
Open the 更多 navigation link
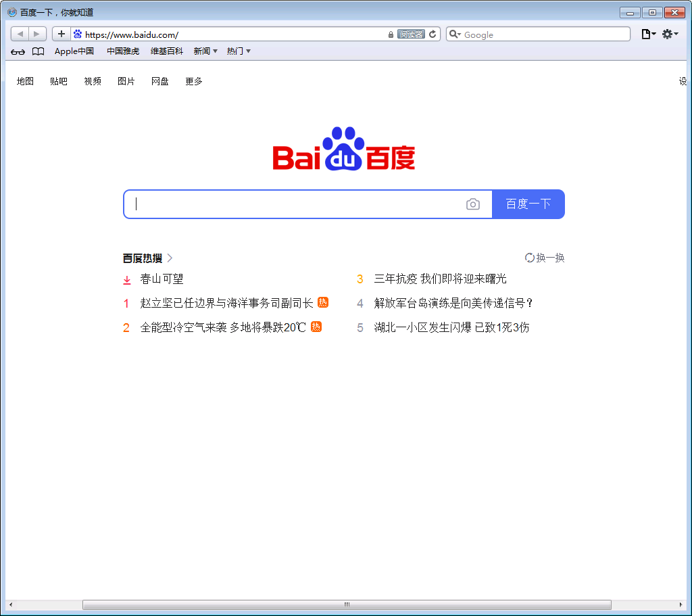pos(194,81)
